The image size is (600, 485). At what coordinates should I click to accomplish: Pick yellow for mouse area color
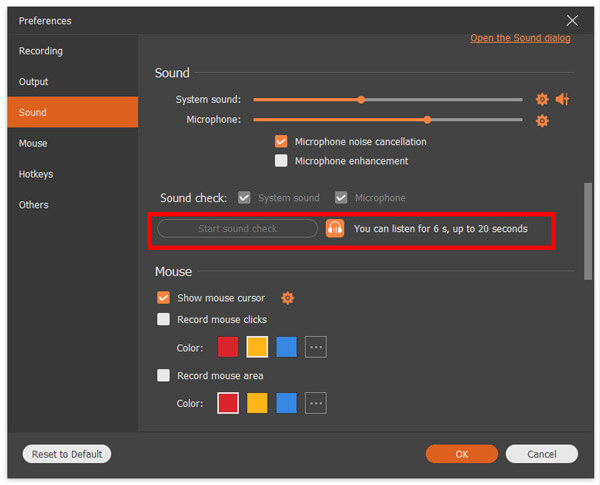tap(257, 403)
